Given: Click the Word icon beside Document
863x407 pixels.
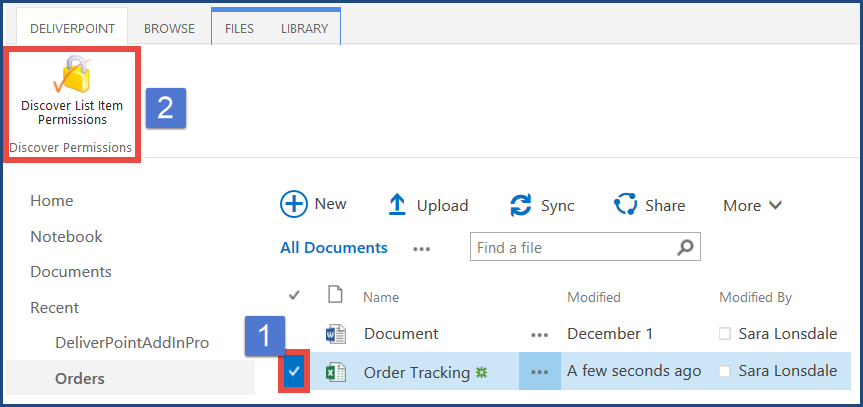Looking at the screenshot, I should click(336, 333).
